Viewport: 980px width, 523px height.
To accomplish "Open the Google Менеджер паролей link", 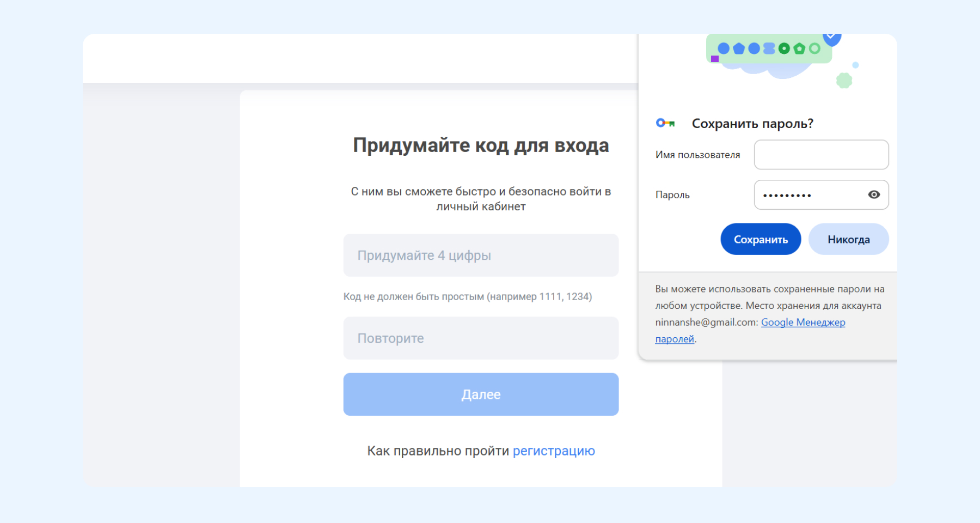I will tap(803, 323).
